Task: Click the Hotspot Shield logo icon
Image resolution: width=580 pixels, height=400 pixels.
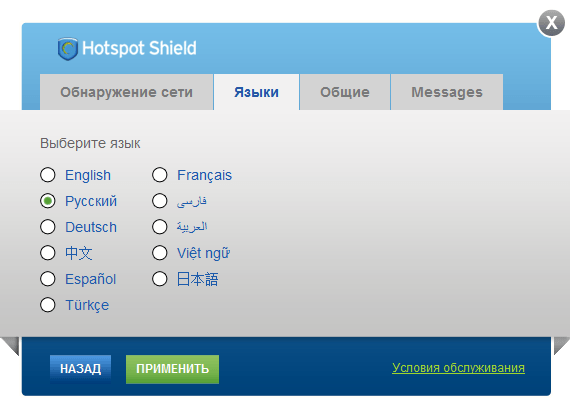Action: 68,48
